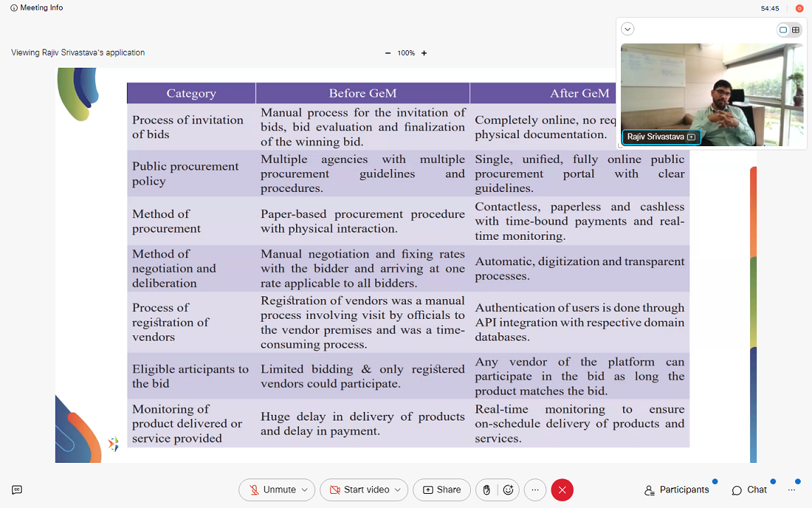The width and height of the screenshot is (812, 508).
Task: Click the 'Single, unified, fully online' cell
Action: 579,174
